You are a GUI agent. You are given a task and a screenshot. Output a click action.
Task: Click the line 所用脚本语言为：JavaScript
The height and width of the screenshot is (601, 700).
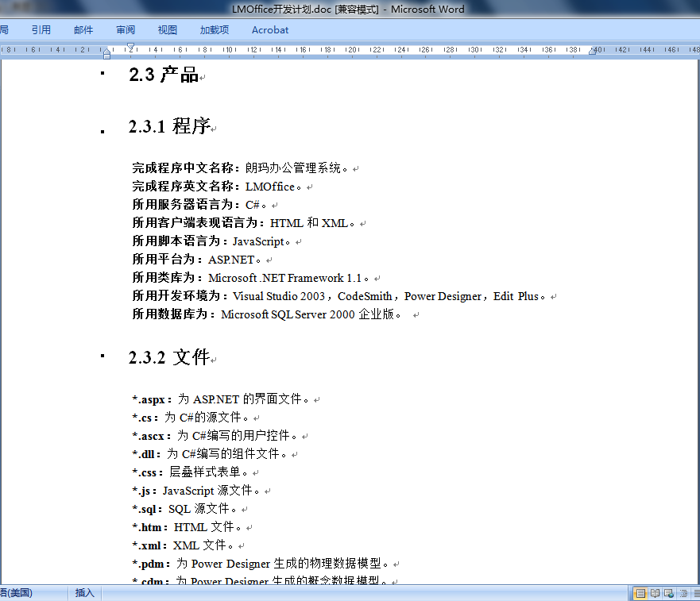(211, 241)
